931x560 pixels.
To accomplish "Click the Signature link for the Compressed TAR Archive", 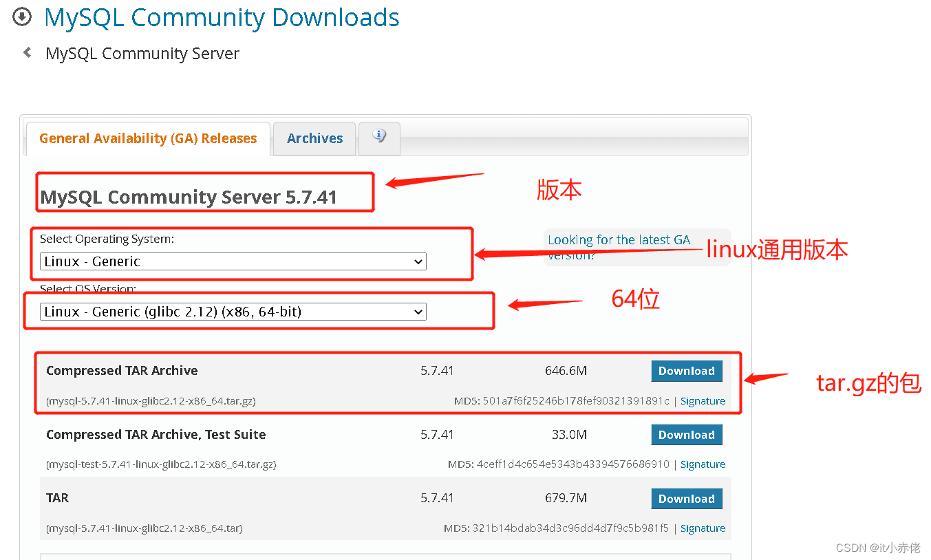I will coord(703,400).
